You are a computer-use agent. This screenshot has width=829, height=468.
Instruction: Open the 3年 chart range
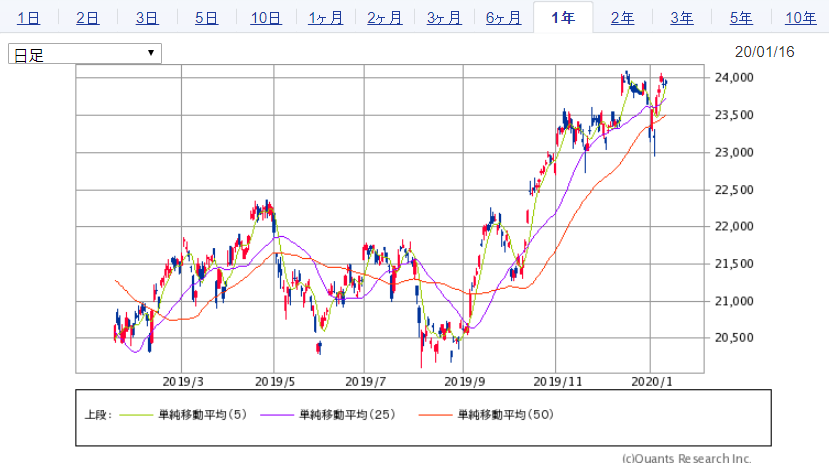pos(682,18)
